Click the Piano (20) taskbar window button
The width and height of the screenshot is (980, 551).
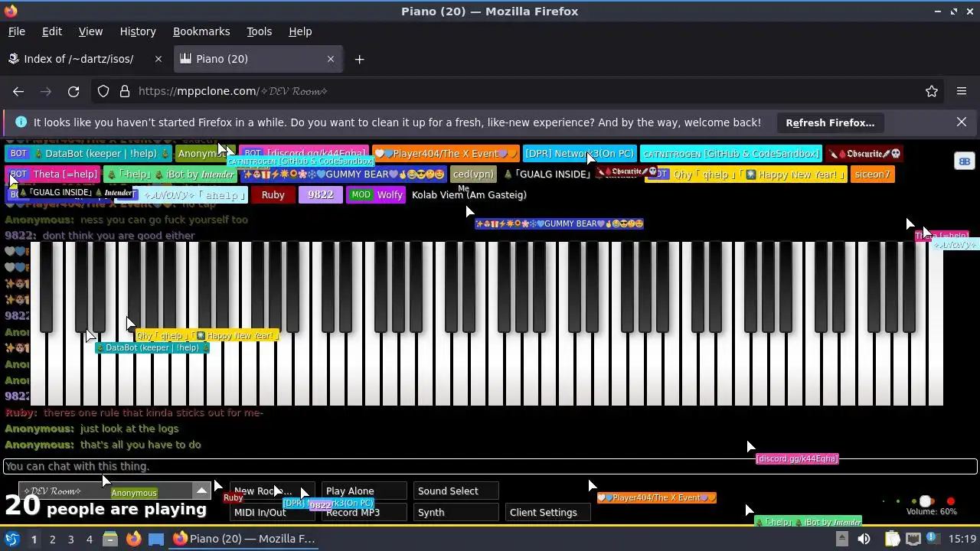point(245,539)
